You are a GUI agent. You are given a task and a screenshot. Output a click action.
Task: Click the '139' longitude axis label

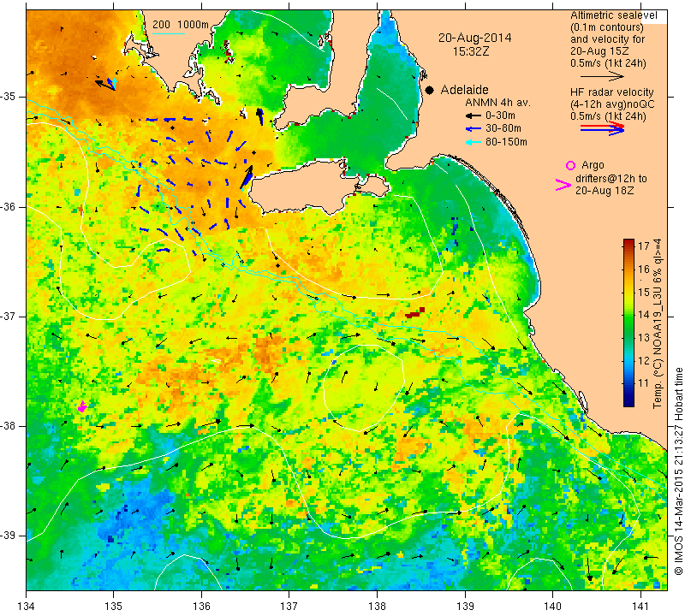coord(465,607)
